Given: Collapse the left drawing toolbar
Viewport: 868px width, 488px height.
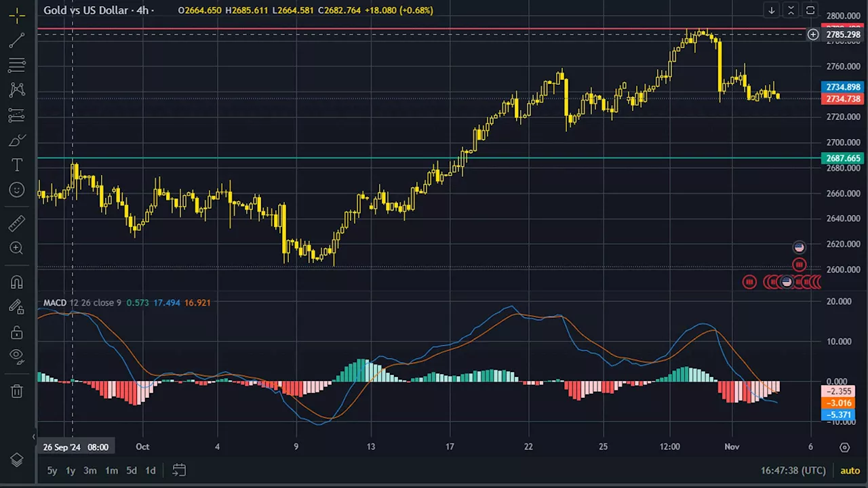Looking at the screenshot, I should (x=35, y=437).
